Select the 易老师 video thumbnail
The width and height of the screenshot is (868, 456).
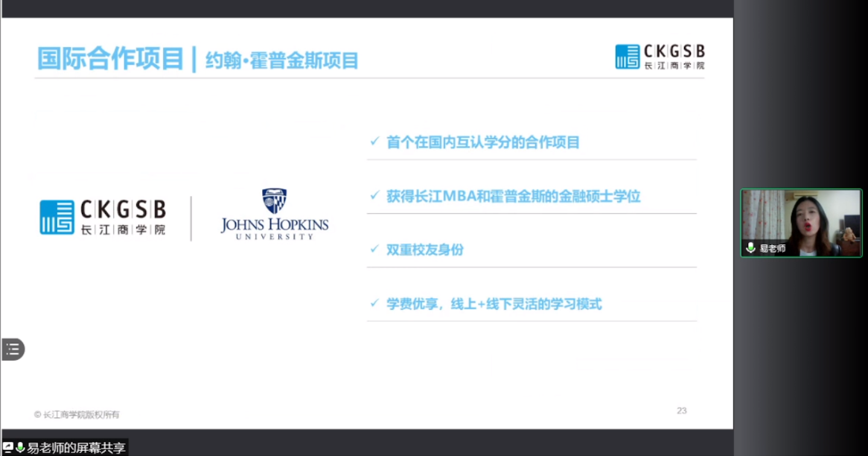click(801, 223)
